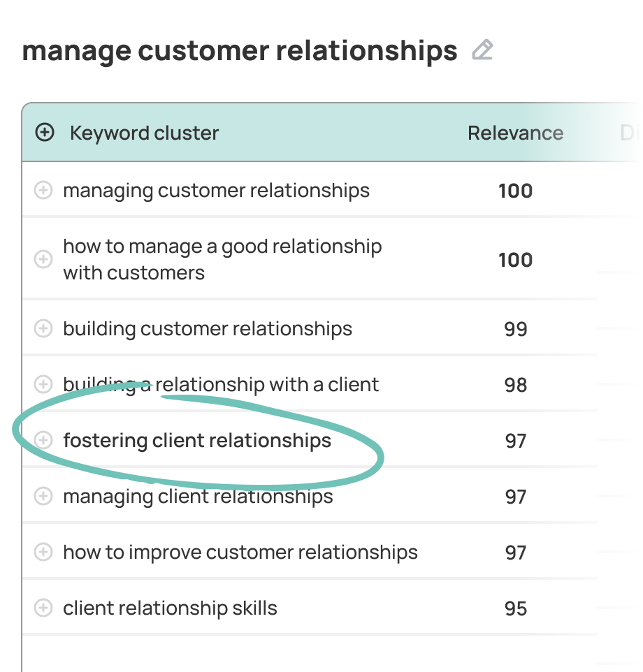Click the Keyword cluster column header
Viewport: 643px width, 672px height.
click(x=144, y=133)
